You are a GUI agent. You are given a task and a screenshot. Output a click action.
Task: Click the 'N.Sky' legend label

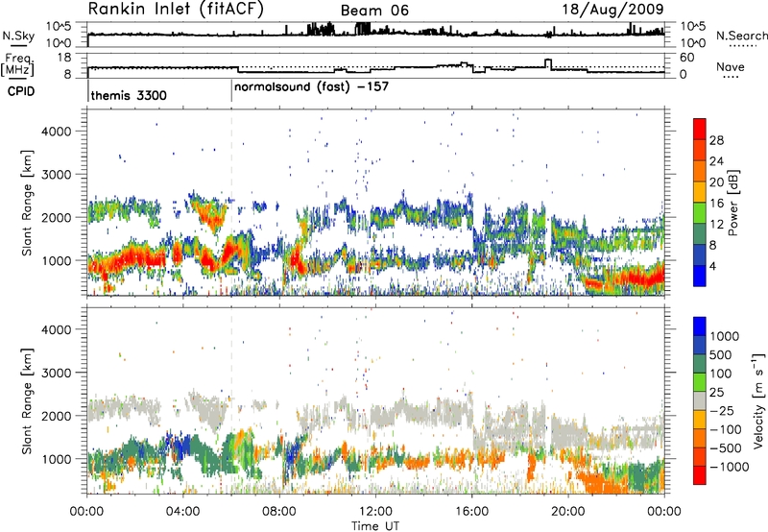(18, 36)
